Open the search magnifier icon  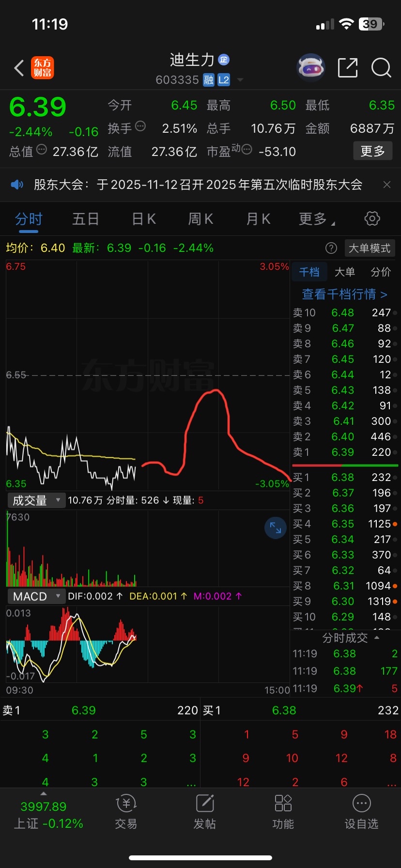pos(381,68)
